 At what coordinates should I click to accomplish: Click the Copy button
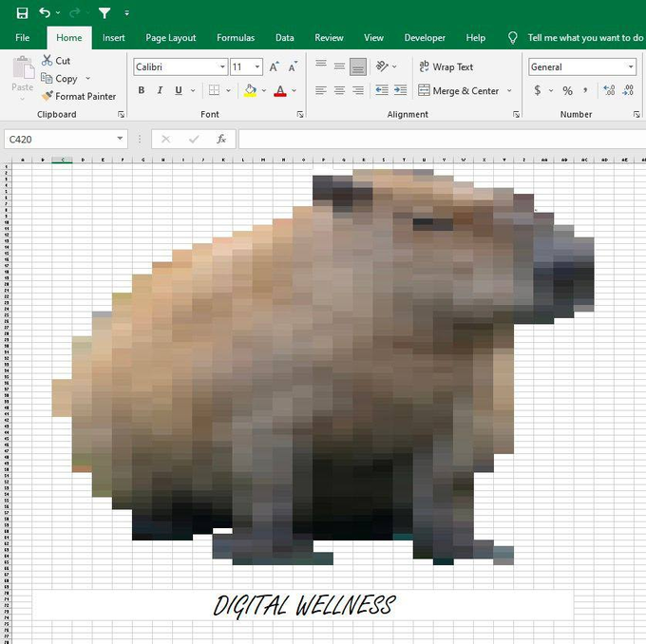pos(60,78)
